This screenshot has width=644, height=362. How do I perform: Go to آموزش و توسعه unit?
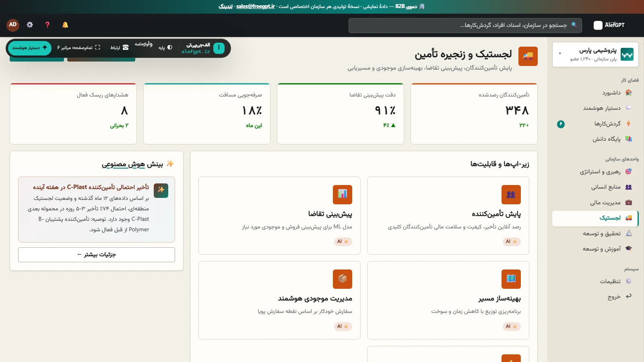tap(595, 249)
